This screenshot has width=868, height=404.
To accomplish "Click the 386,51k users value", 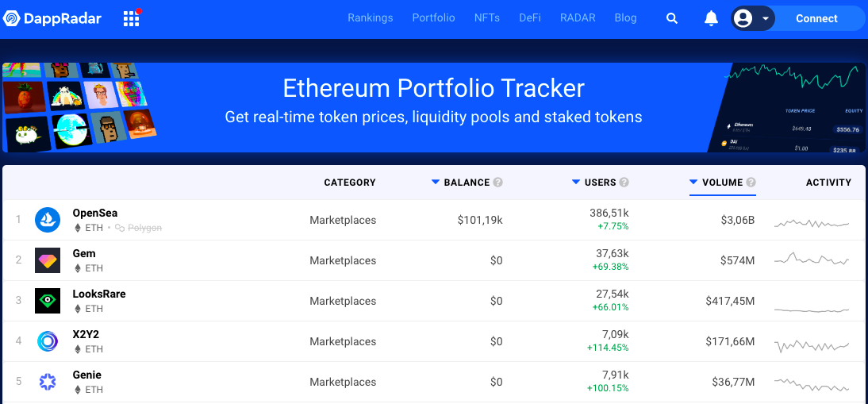I will pos(609,213).
